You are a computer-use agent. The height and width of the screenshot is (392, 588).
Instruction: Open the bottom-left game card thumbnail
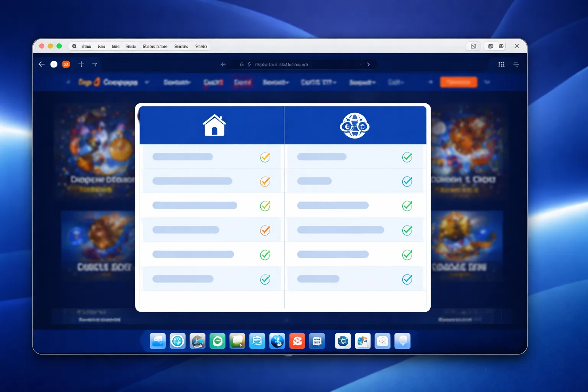pyautogui.click(x=98, y=245)
